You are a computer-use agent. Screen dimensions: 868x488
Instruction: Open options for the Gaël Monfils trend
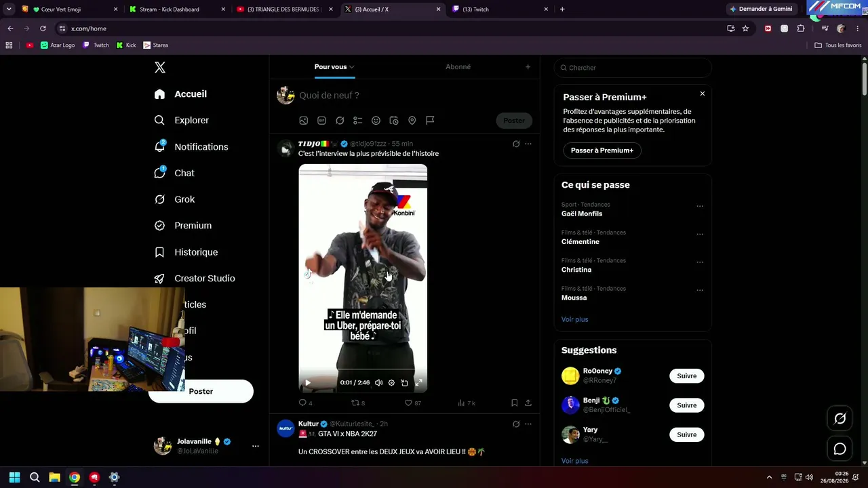[700, 207]
